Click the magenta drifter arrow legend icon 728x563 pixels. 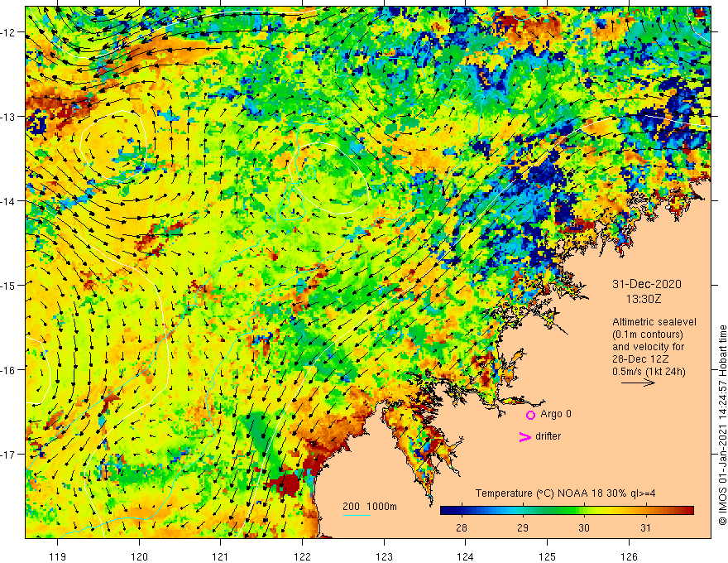(525, 436)
